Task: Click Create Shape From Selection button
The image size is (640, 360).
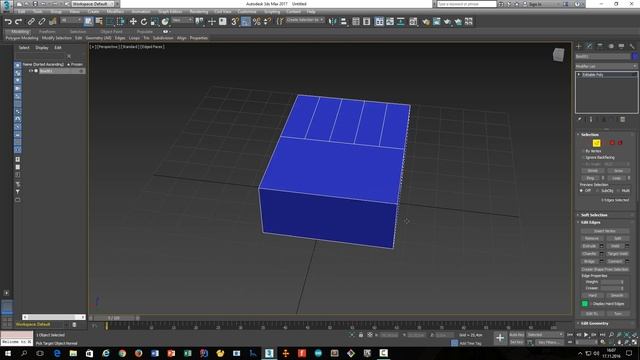Action: [x=604, y=269]
